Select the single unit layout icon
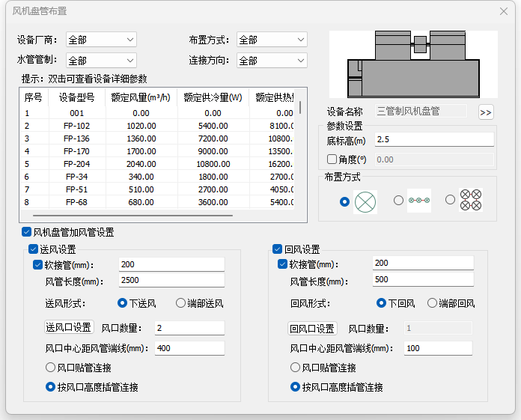 365,201
